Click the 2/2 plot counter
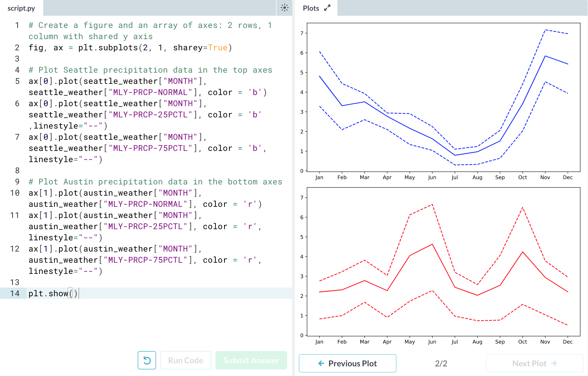Screen dimensions: 588x376 441,363
